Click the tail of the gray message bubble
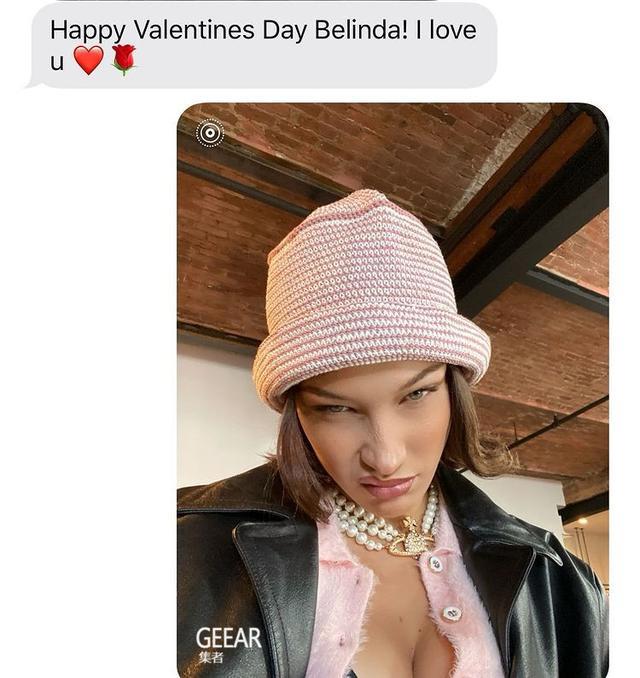The height and width of the screenshot is (678, 640). (x=33, y=82)
